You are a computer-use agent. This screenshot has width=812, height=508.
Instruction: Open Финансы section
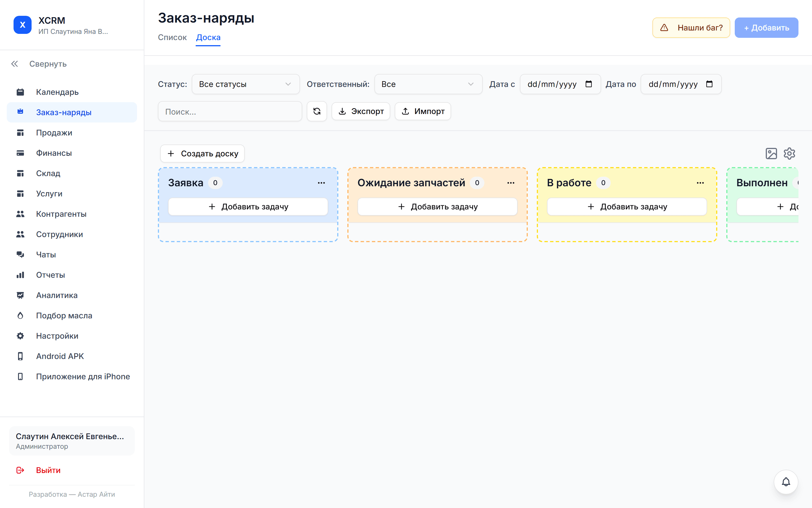72,153
